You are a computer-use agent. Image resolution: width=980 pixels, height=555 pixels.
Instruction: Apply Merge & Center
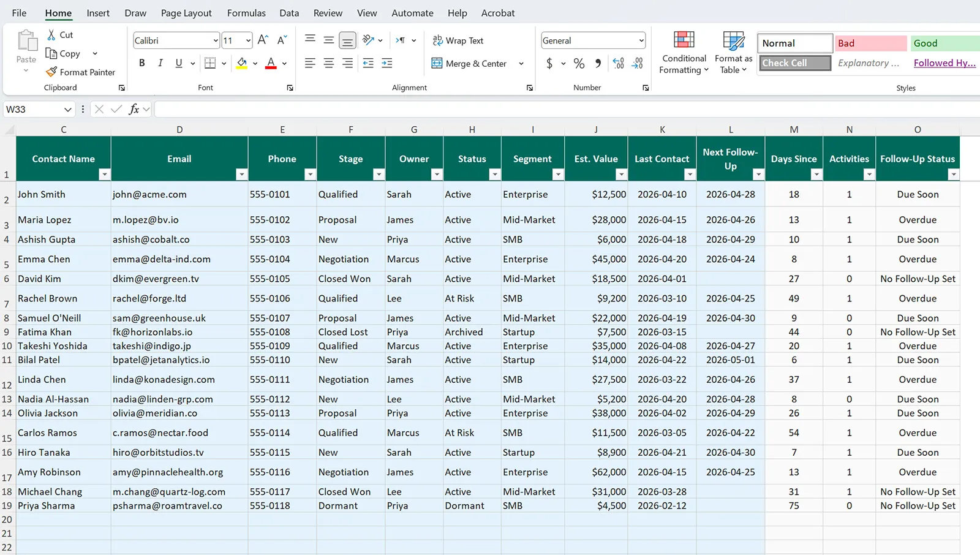pos(472,63)
